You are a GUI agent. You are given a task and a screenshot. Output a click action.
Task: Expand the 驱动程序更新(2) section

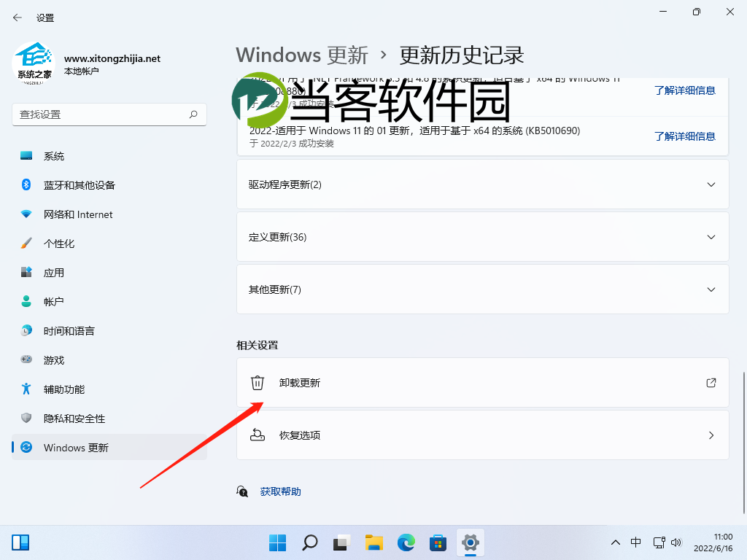point(481,184)
